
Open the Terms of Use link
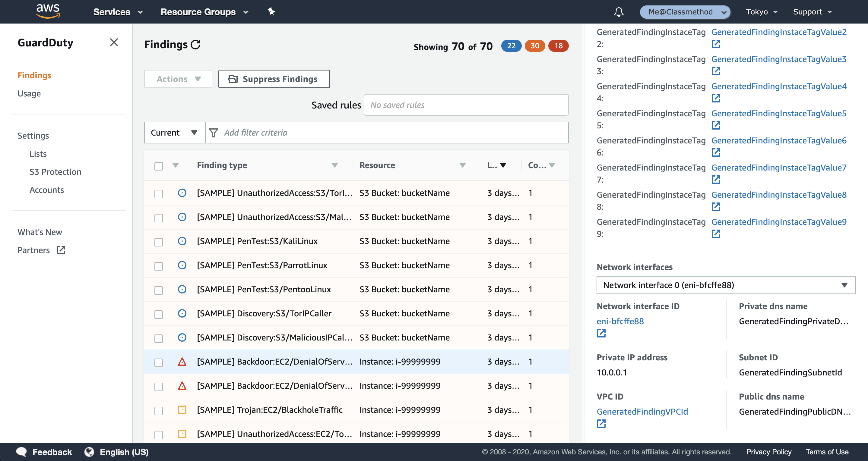827,452
